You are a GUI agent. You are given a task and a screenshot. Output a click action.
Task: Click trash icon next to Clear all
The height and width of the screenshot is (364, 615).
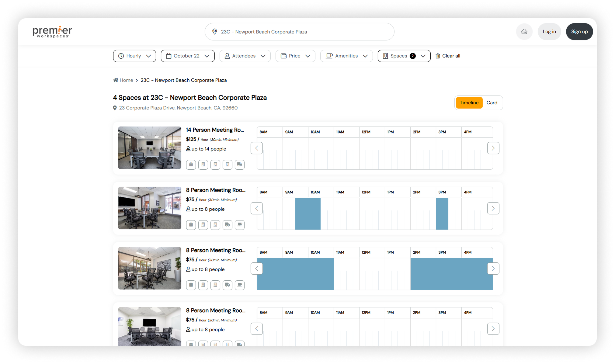(x=438, y=56)
